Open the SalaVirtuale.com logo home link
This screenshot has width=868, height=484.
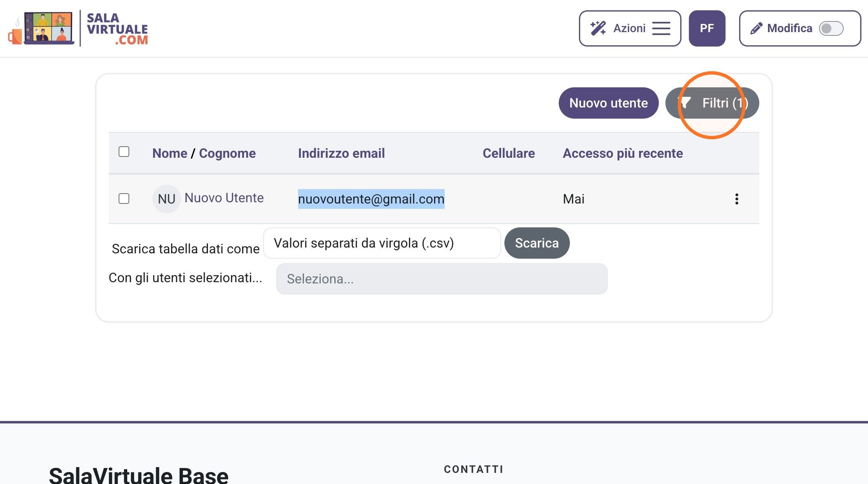[78, 28]
